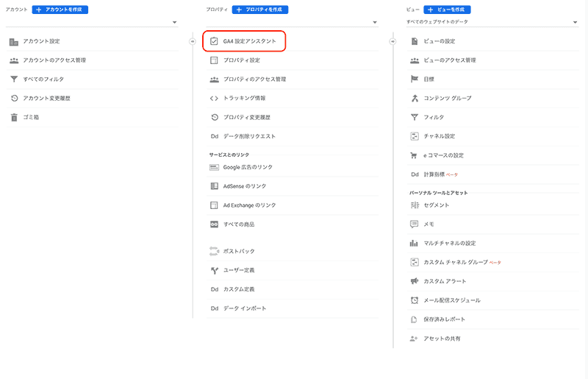This screenshot has width=588, height=379.
Task: Click the セグメント sliders icon
Action: click(x=415, y=205)
